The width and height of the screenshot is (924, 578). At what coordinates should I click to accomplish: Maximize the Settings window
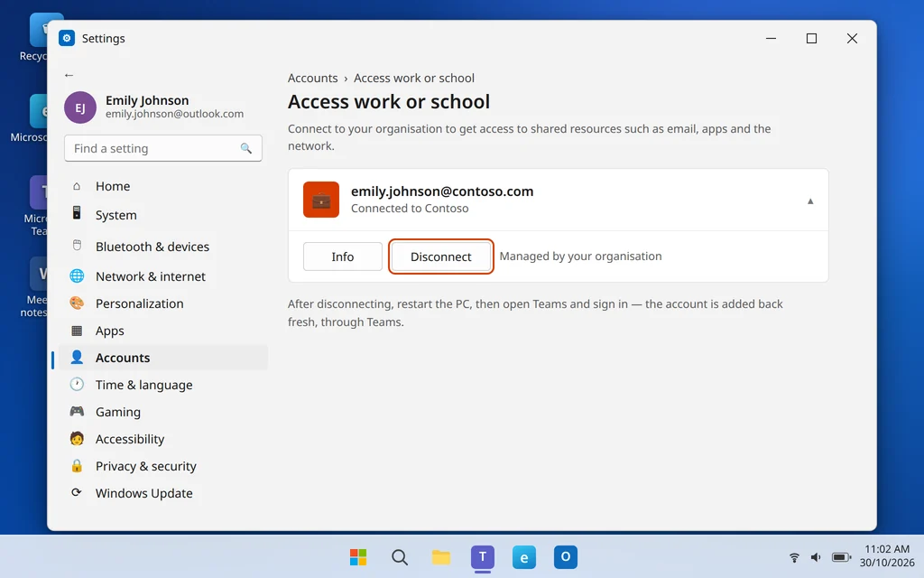(x=811, y=38)
